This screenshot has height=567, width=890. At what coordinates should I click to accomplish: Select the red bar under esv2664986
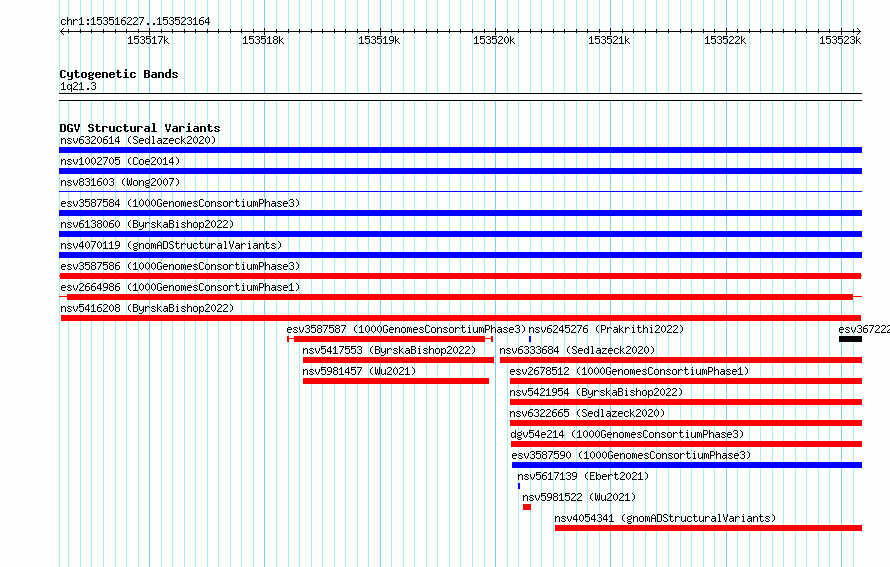tap(460, 297)
